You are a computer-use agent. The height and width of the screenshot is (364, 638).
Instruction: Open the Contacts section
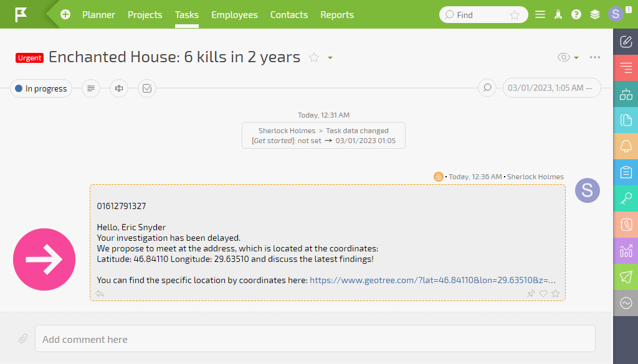click(x=289, y=15)
